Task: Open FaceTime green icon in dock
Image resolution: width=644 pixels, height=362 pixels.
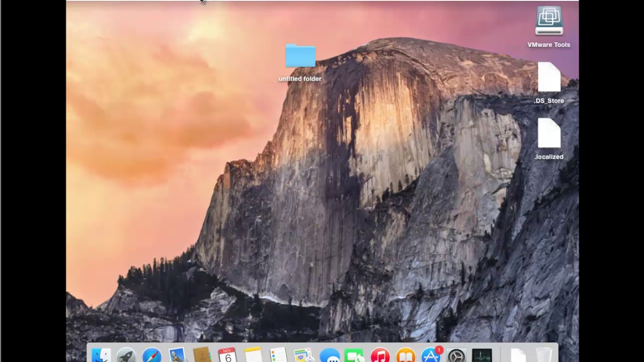Action: click(x=355, y=355)
